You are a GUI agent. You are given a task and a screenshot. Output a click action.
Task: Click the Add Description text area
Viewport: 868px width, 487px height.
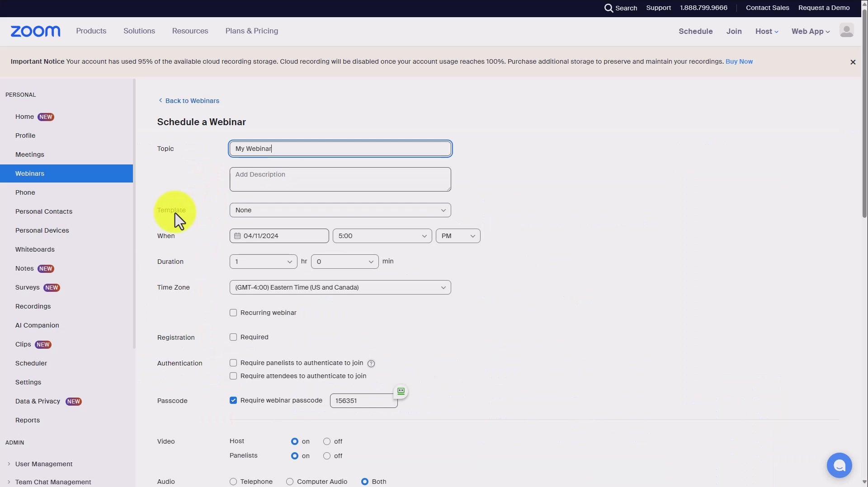340,180
